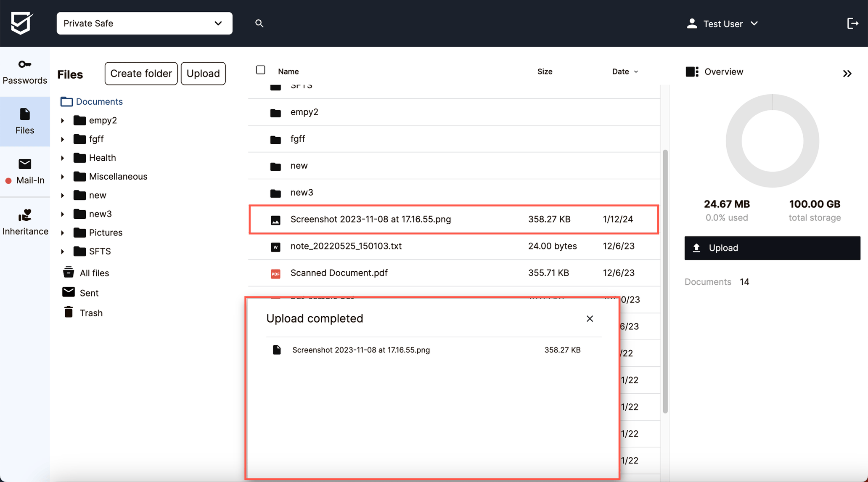Click the Create folder button
Screen dimensions: 868x482
coord(141,73)
